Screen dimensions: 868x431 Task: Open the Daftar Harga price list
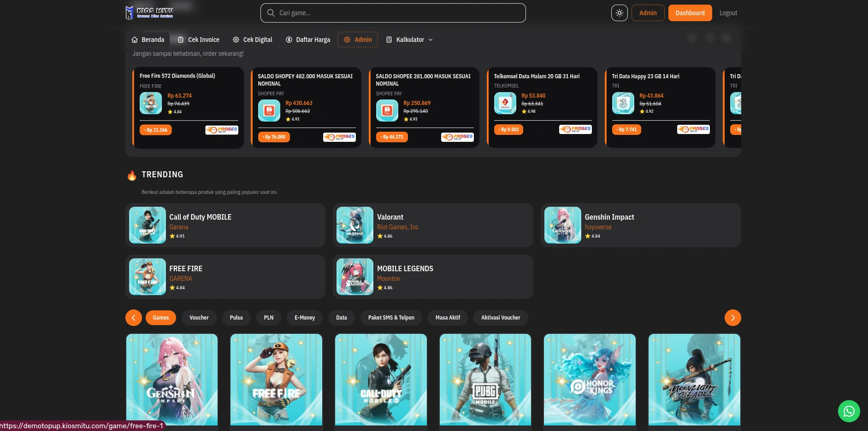[308, 40]
